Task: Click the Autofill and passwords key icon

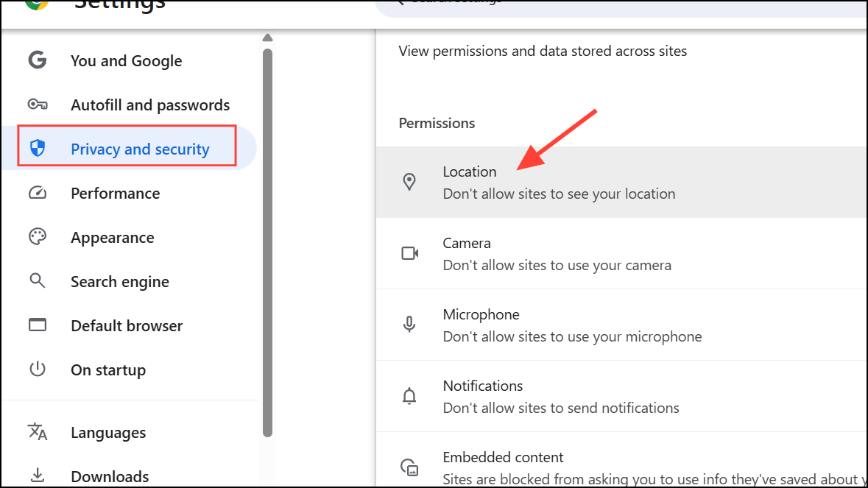Action: (x=38, y=105)
